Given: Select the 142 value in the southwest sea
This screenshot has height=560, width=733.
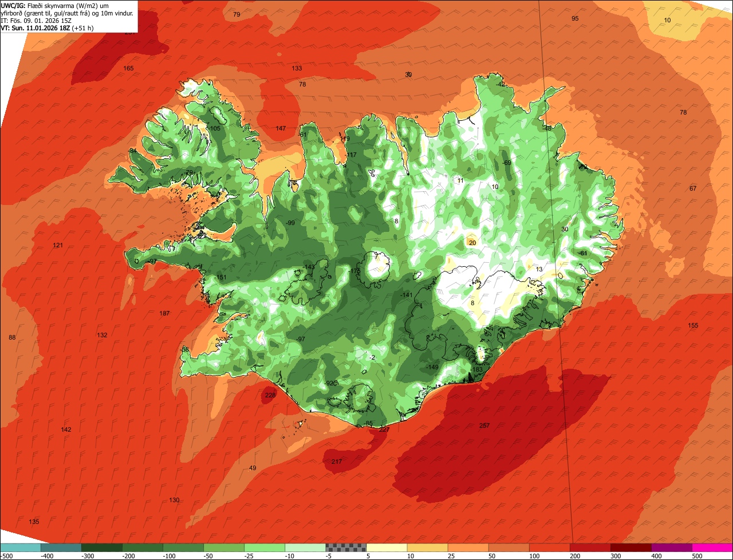Looking at the screenshot, I should click(x=66, y=429).
